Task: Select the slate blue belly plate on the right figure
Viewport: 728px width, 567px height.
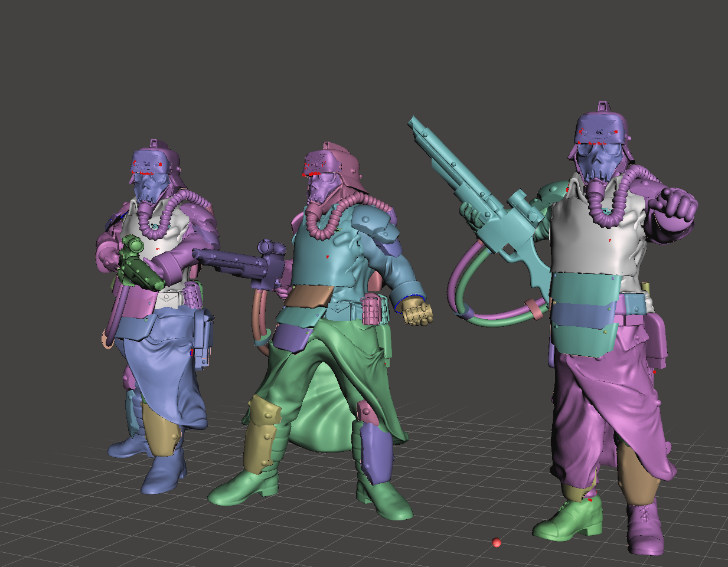Action: pyautogui.click(x=585, y=314)
